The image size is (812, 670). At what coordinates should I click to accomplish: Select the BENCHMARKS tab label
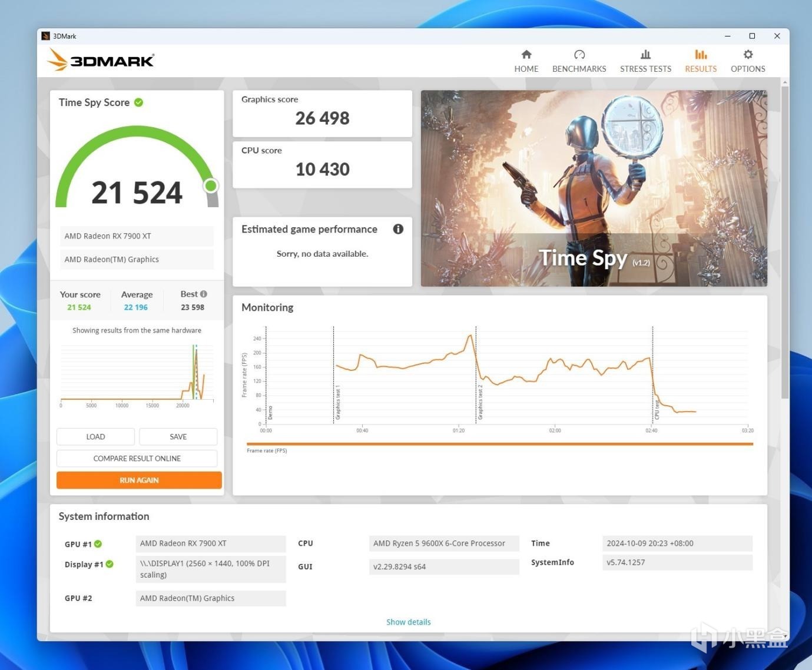click(x=579, y=69)
